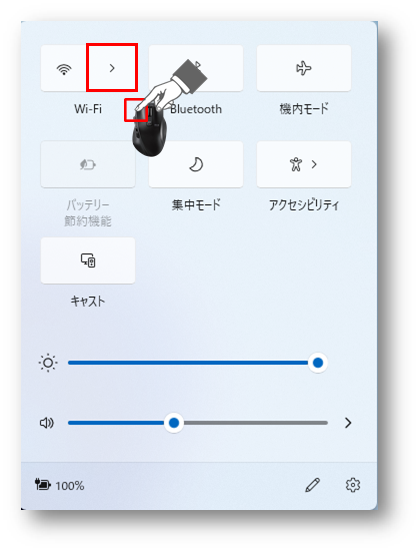Viewport: 420px width, 552px height.
Task: Click the brightness sun icon
Action: [48, 363]
